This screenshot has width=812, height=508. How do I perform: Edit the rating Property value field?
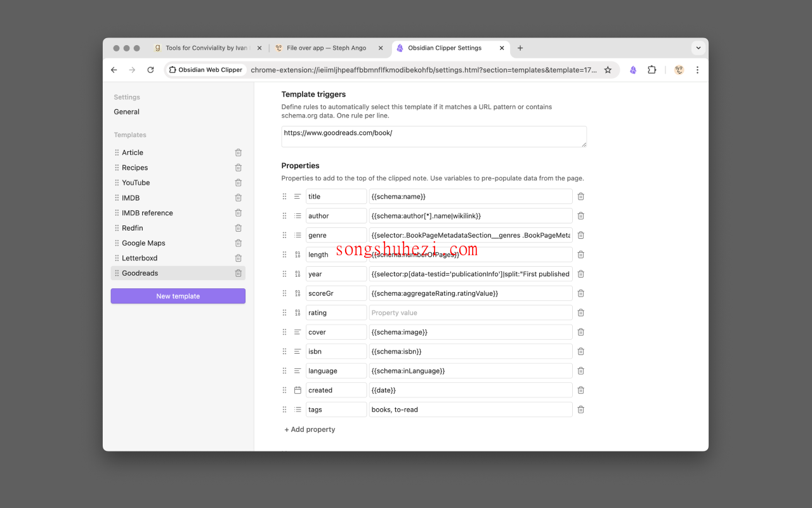click(471, 312)
